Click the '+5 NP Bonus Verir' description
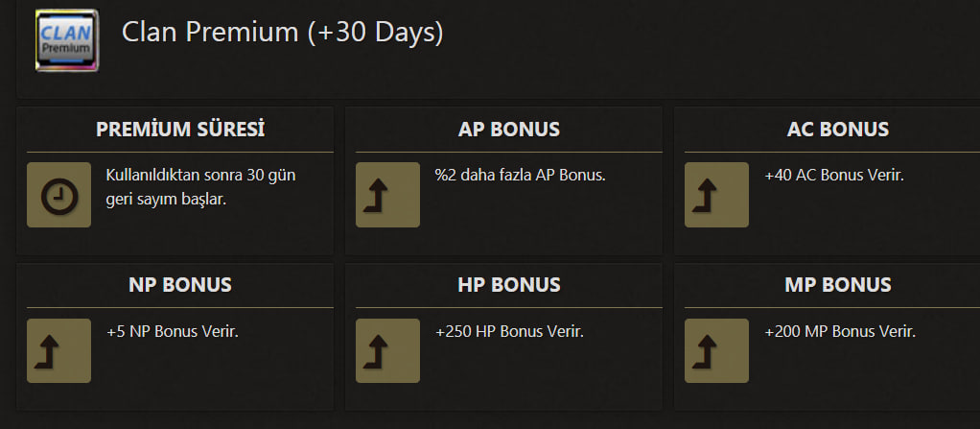980x429 pixels. [x=173, y=331]
